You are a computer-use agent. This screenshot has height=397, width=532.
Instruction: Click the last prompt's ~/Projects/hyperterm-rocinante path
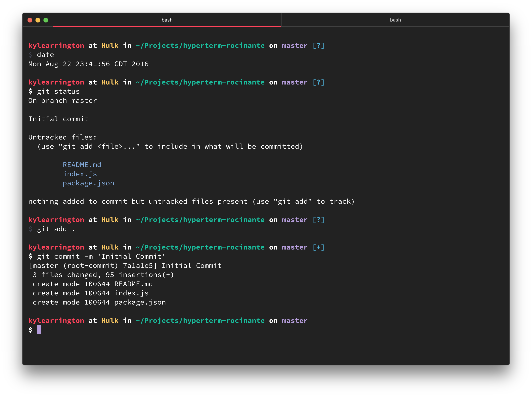click(x=200, y=321)
